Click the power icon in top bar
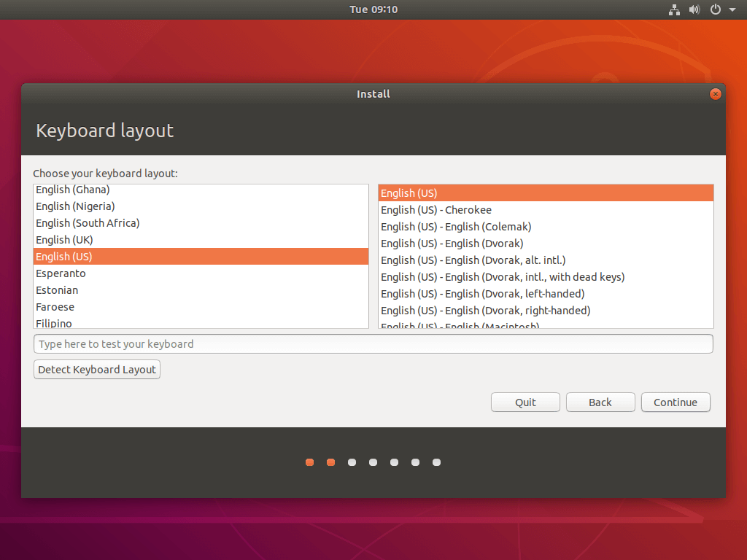Image resolution: width=747 pixels, height=560 pixels. click(x=716, y=9)
